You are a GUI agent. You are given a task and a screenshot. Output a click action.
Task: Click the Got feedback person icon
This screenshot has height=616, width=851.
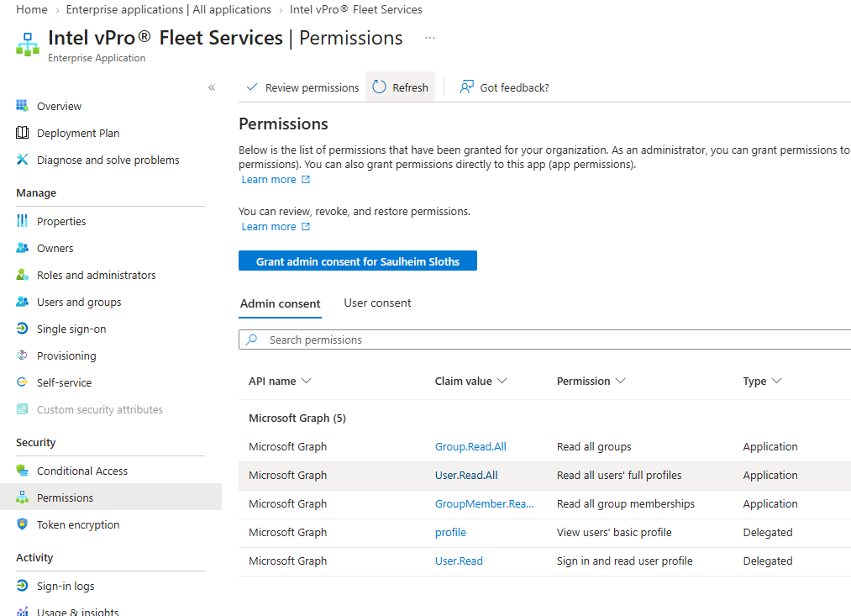tap(466, 87)
